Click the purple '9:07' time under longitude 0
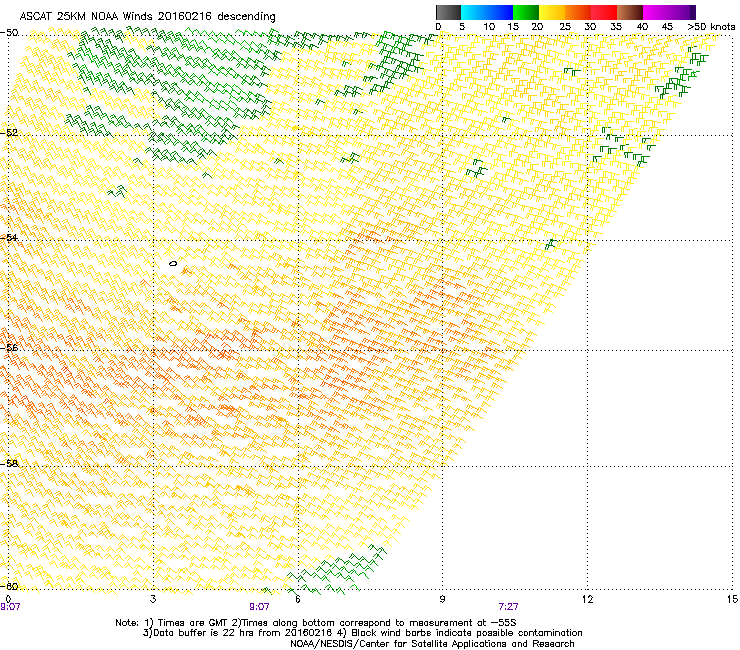The height and width of the screenshot is (650, 740). pyautogui.click(x=10, y=607)
